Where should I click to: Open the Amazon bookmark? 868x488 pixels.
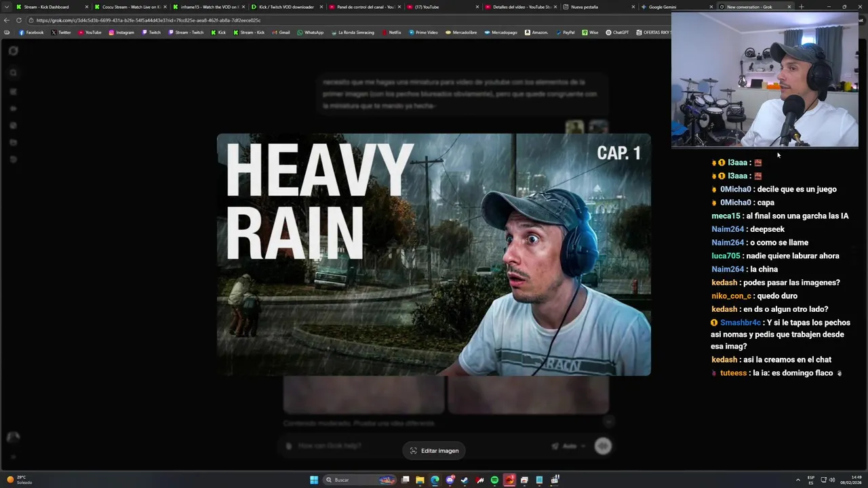click(x=536, y=33)
